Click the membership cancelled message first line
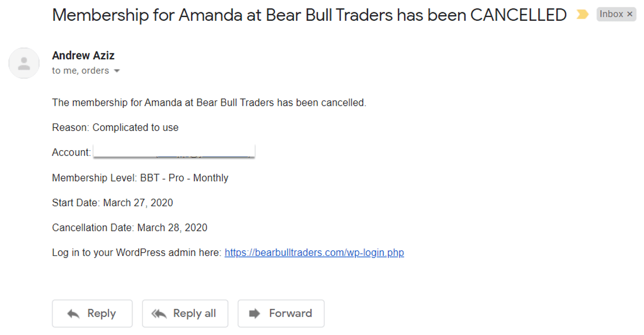The height and width of the screenshot is (335, 644). [x=209, y=103]
